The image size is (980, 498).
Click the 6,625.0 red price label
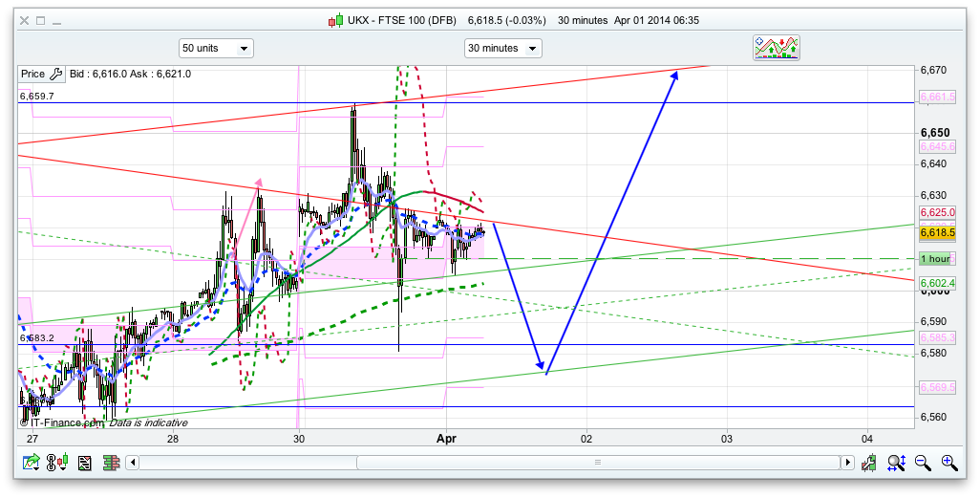pos(937,212)
